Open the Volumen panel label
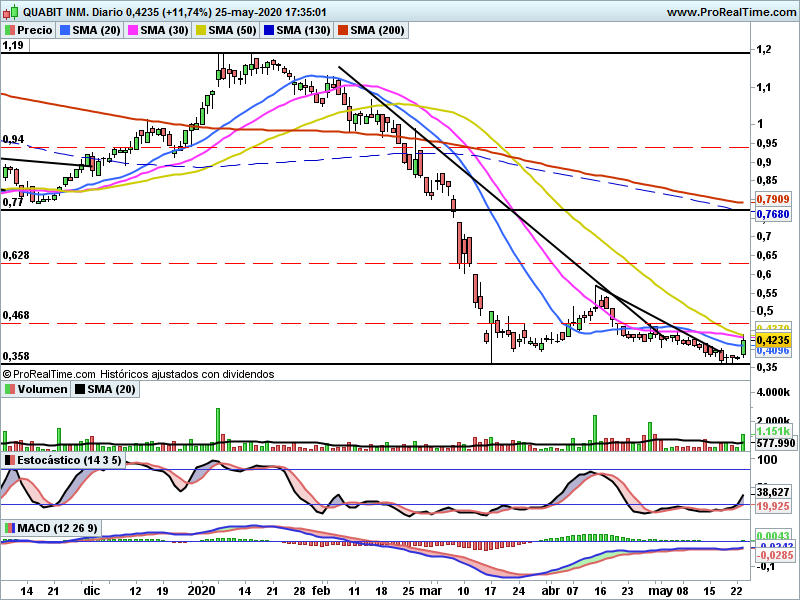The height and width of the screenshot is (600, 800). (x=42, y=389)
